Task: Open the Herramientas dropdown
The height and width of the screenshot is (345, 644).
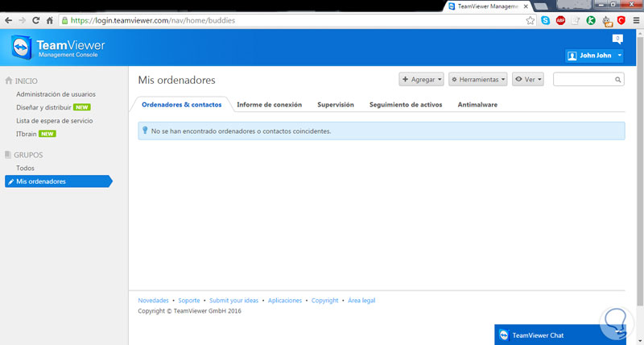Action: [477, 79]
